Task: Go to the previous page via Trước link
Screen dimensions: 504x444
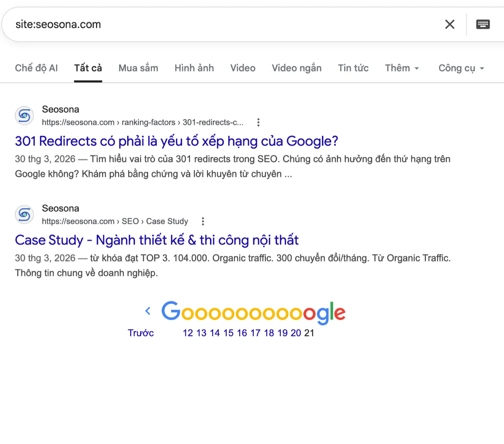Action: 141,333
